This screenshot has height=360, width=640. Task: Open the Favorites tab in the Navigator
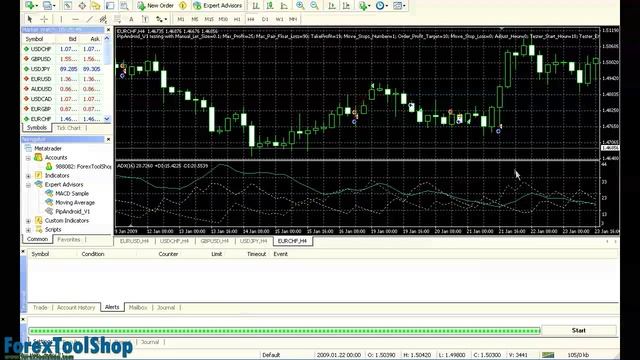tap(69, 240)
